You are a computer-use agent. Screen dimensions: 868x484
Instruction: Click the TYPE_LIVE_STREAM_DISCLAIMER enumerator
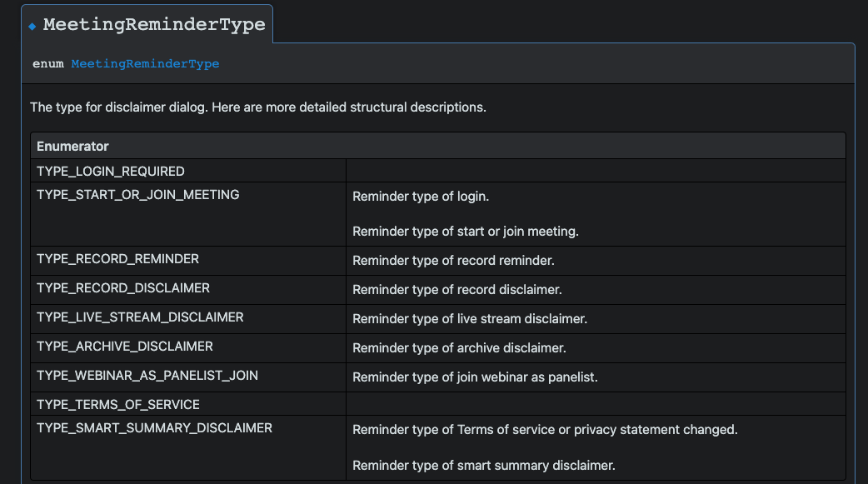tap(140, 317)
